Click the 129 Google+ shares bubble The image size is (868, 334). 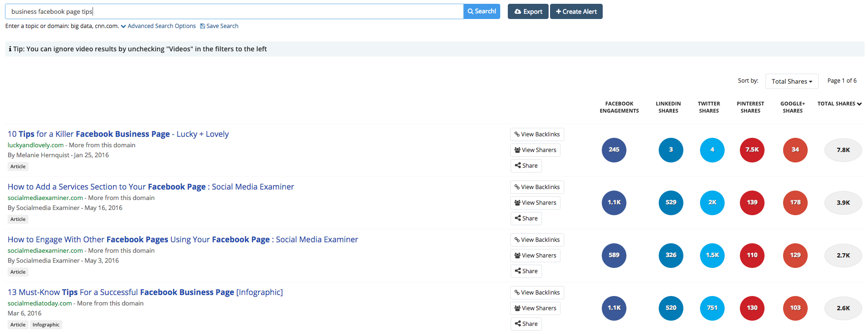pos(795,255)
